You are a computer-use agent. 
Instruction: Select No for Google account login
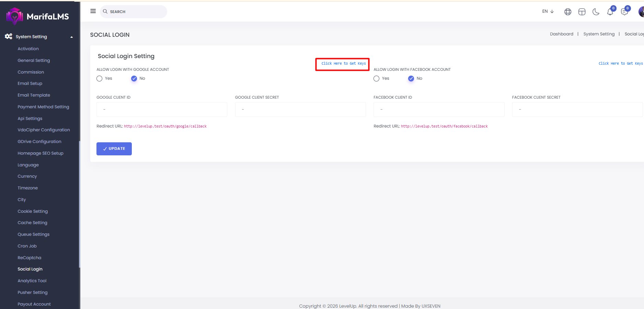click(134, 79)
